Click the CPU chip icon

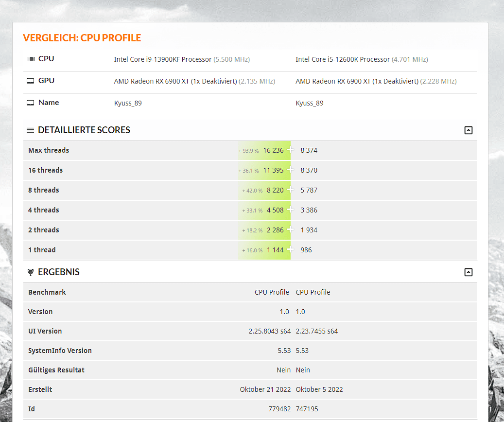(31, 59)
